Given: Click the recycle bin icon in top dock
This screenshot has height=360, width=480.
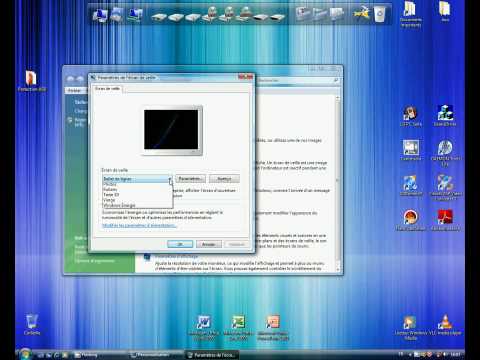Looking at the screenshot, I should 380,15.
